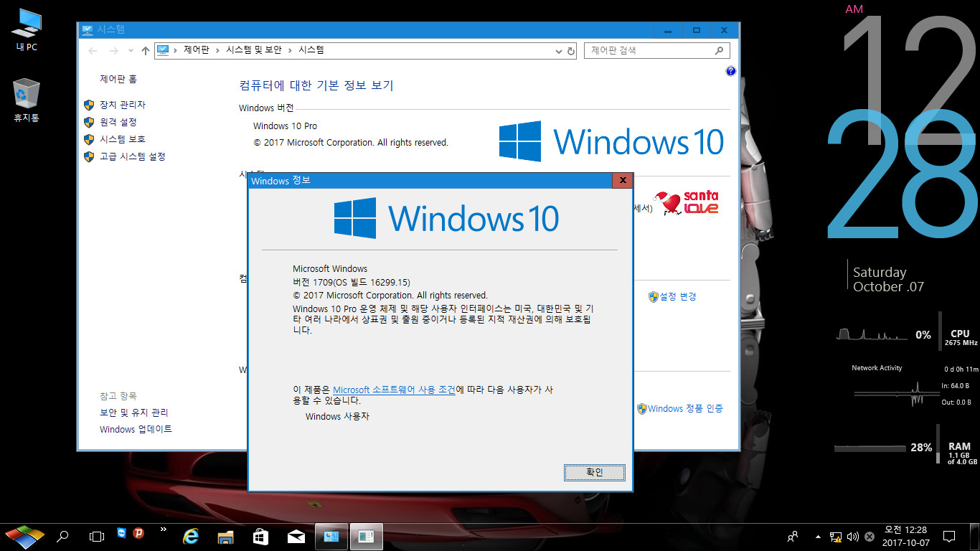Image resolution: width=980 pixels, height=551 pixels.
Task: Click the back navigation arrow
Action: click(93, 50)
